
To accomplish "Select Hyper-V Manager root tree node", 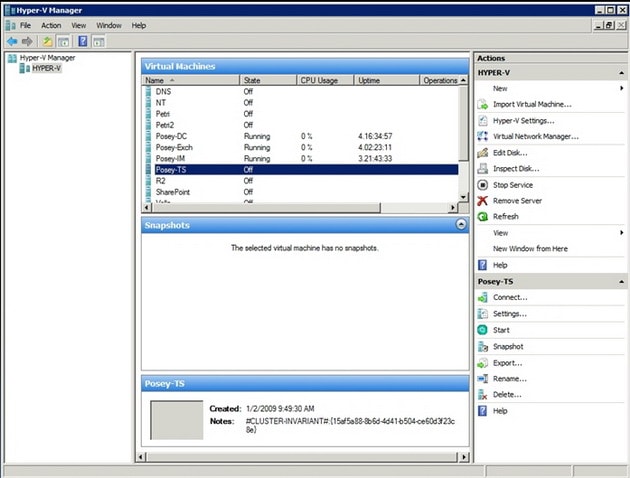I will pos(47,58).
